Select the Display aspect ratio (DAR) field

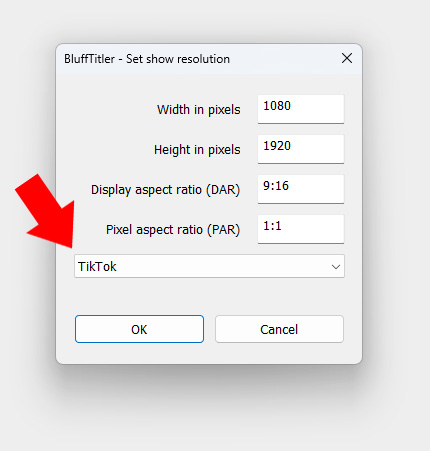point(301,189)
